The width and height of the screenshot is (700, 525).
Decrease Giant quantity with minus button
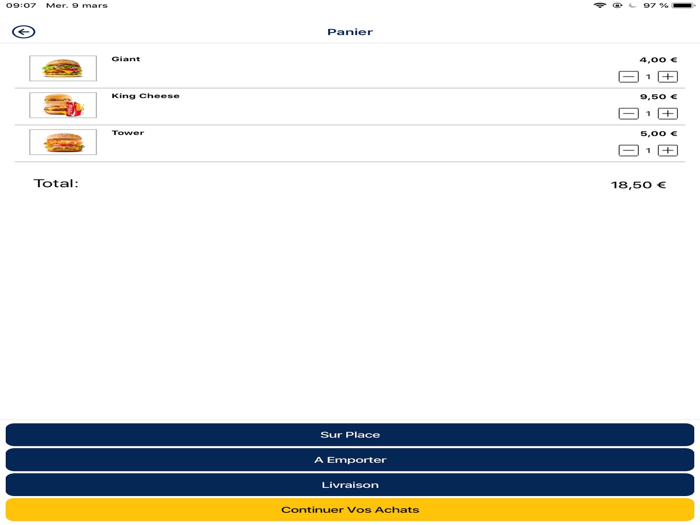(x=628, y=77)
